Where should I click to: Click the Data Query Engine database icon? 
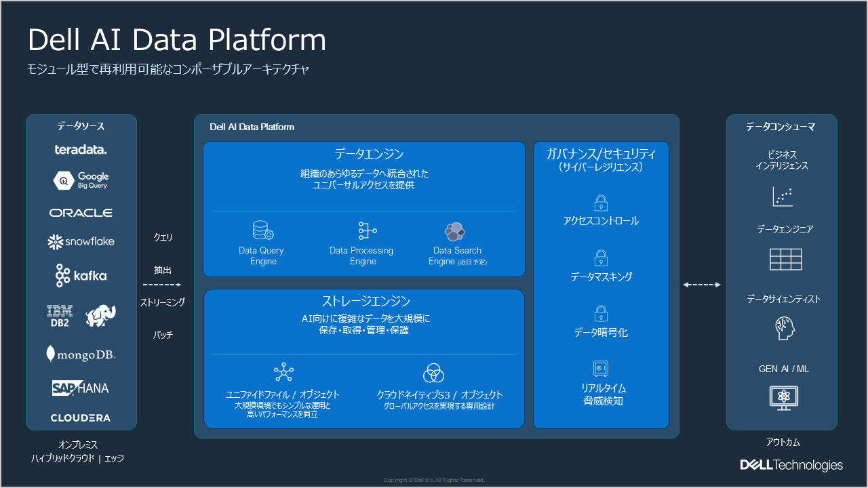[x=262, y=230]
